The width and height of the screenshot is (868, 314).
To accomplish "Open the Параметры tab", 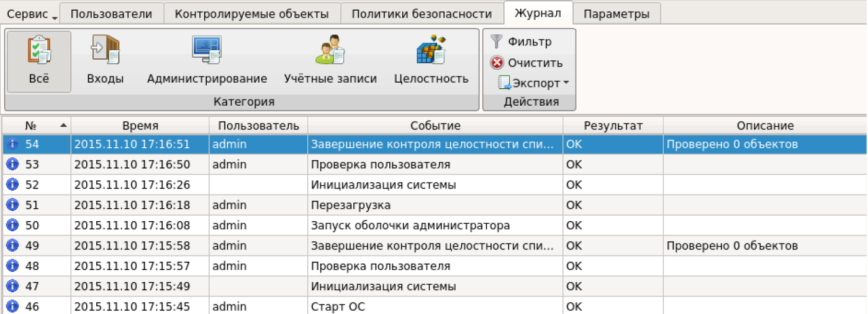I will click(x=616, y=14).
